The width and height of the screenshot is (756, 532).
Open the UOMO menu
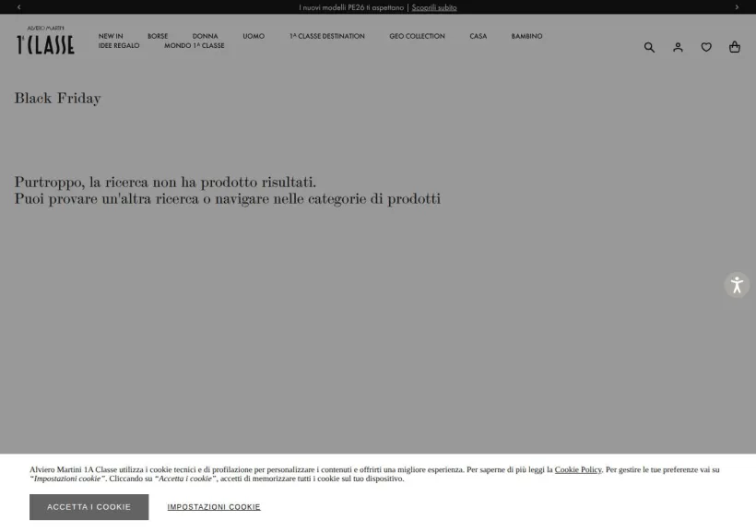[x=254, y=36]
